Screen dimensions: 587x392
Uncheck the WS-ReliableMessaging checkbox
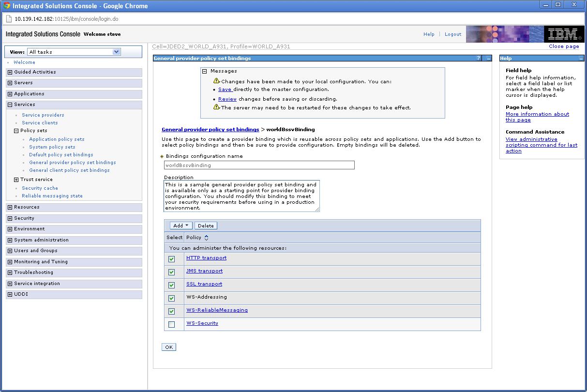click(x=171, y=311)
